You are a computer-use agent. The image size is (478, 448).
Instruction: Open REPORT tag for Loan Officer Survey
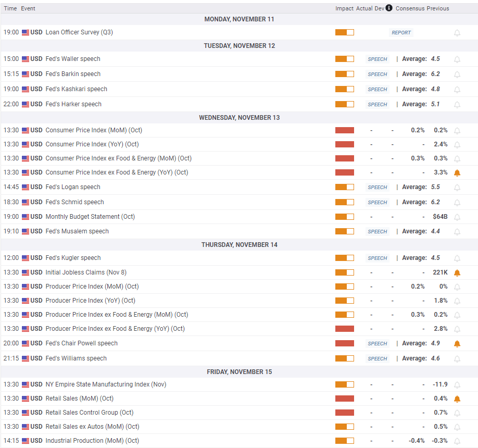401,33
